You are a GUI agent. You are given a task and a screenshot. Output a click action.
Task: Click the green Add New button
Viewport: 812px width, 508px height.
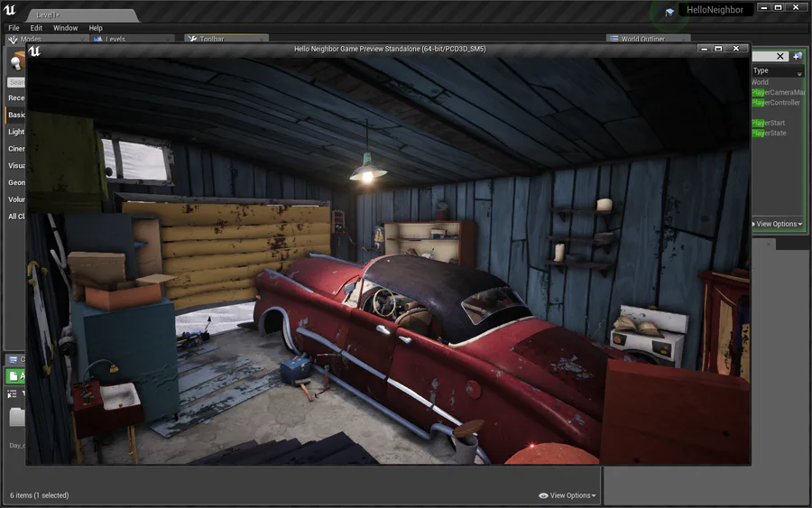(x=15, y=376)
